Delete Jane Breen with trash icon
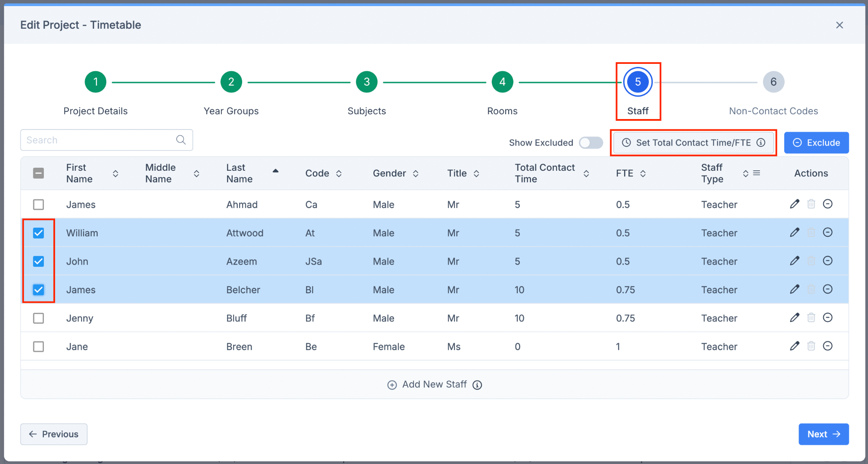The width and height of the screenshot is (868, 464). 811,346
